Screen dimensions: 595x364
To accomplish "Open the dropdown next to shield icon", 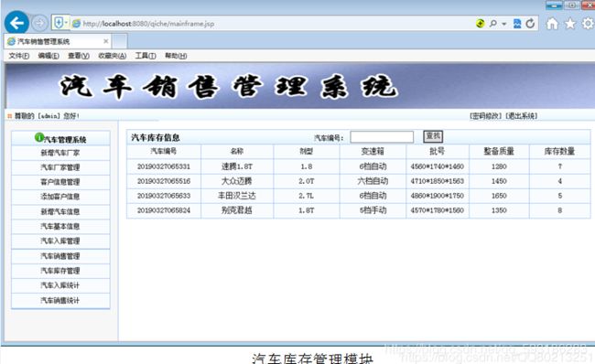I will click(66, 23).
